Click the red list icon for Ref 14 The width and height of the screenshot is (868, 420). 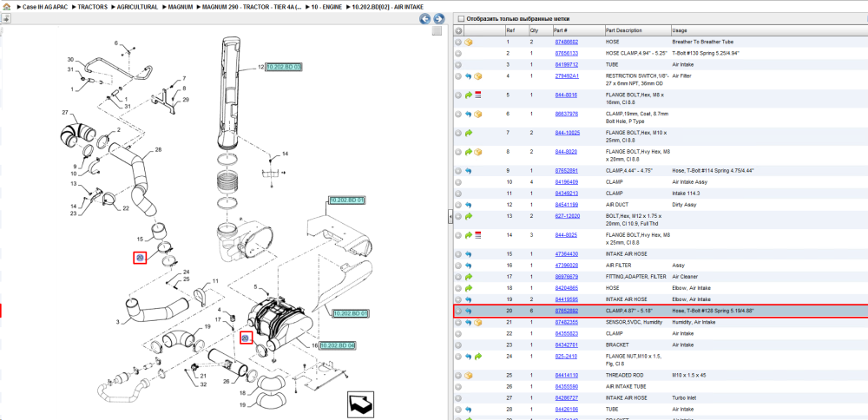(x=478, y=235)
